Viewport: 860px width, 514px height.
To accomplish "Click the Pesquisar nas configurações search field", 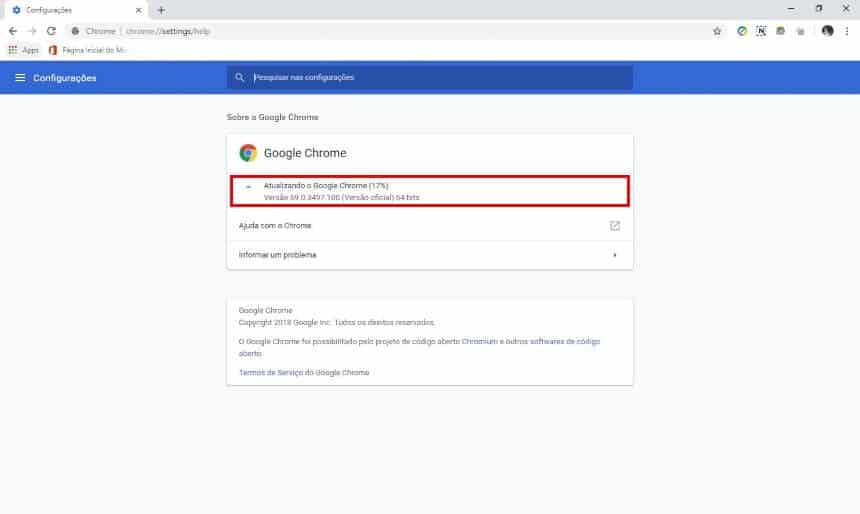I will (430, 78).
